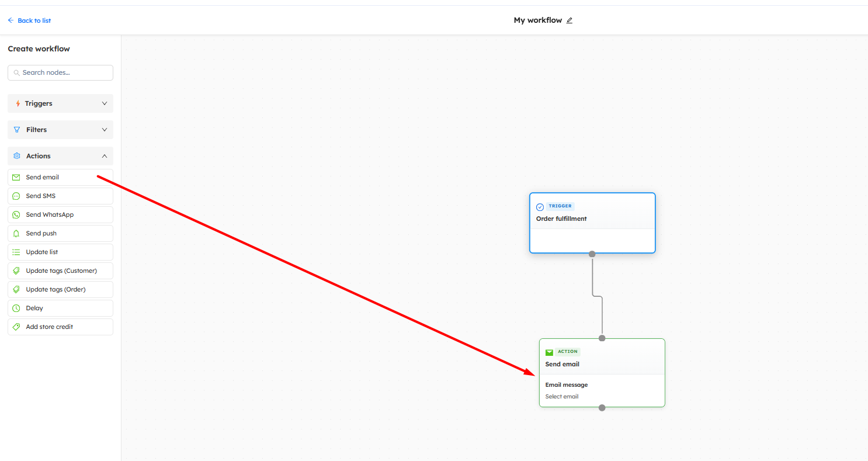Click the Update list icon

pos(16,252)
